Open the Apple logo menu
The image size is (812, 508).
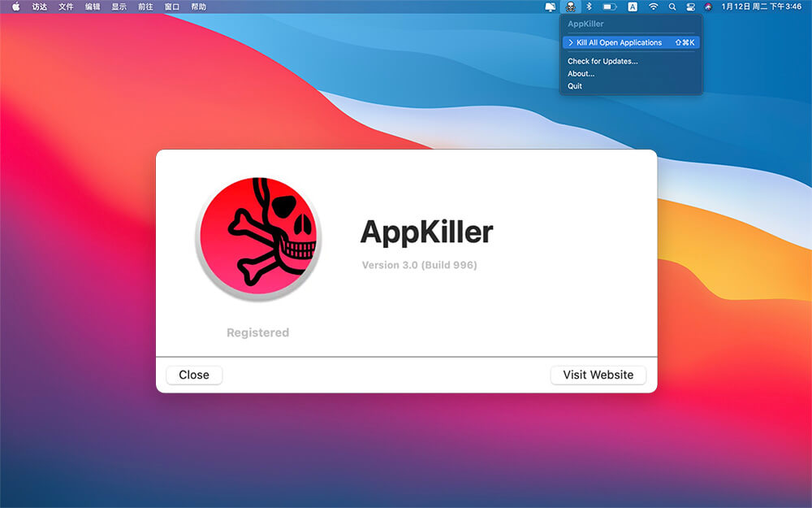click(15, 7)
